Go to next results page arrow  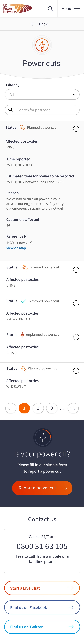[73, 408]
